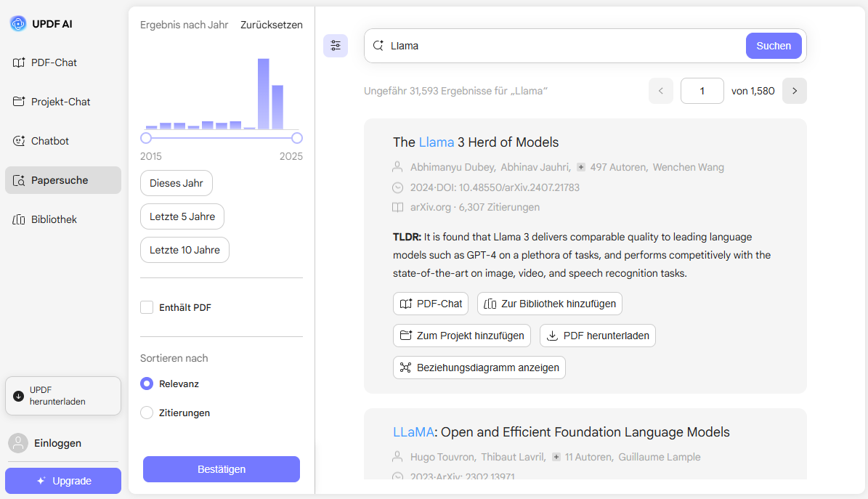The width and height of the screenshot is (868, 499).
Task: Click the user avatar icon beside Einloggen
Action: (18, 443)
